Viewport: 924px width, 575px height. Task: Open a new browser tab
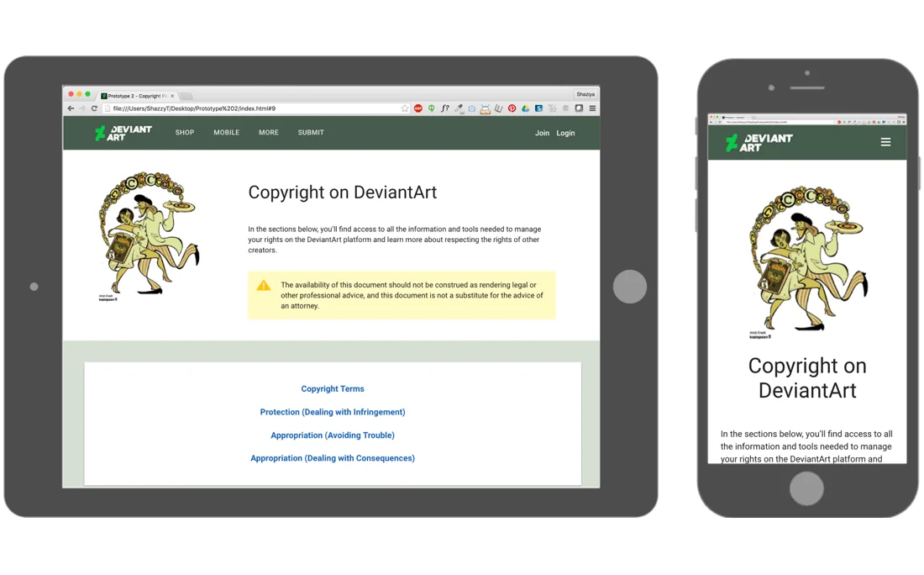(186, 96)
